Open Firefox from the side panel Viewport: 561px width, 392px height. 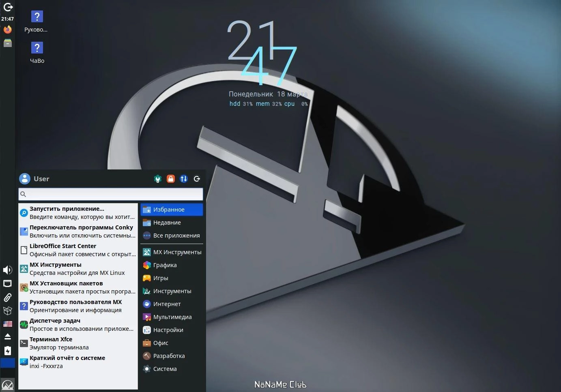point(8,30)
